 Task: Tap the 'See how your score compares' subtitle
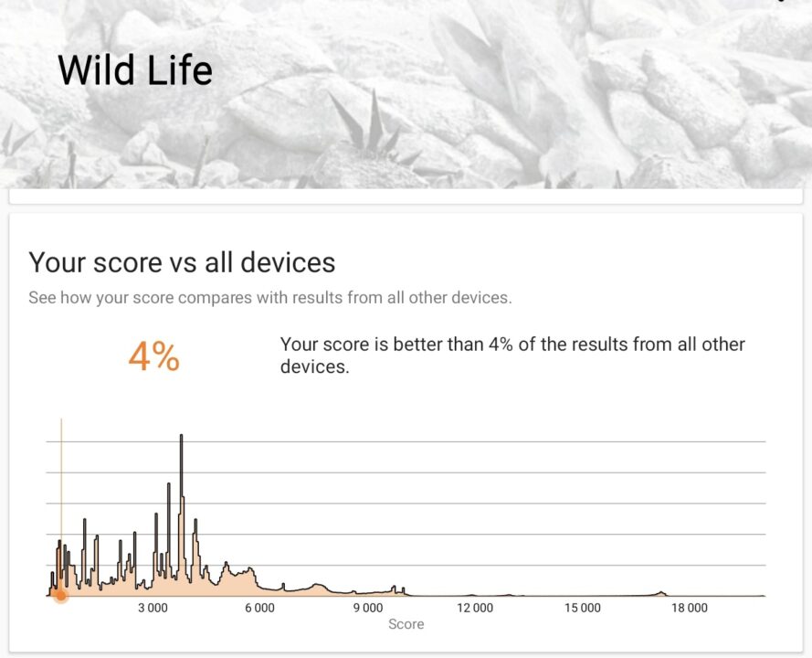[x=269, y=298]
